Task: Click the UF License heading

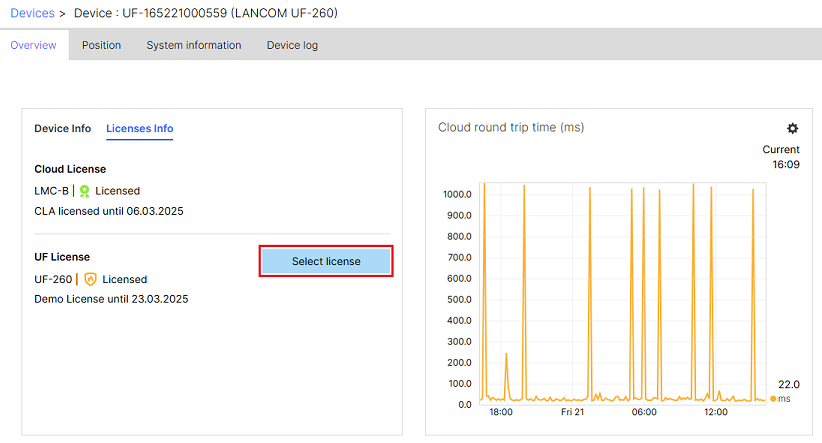Action: (62, 257)
